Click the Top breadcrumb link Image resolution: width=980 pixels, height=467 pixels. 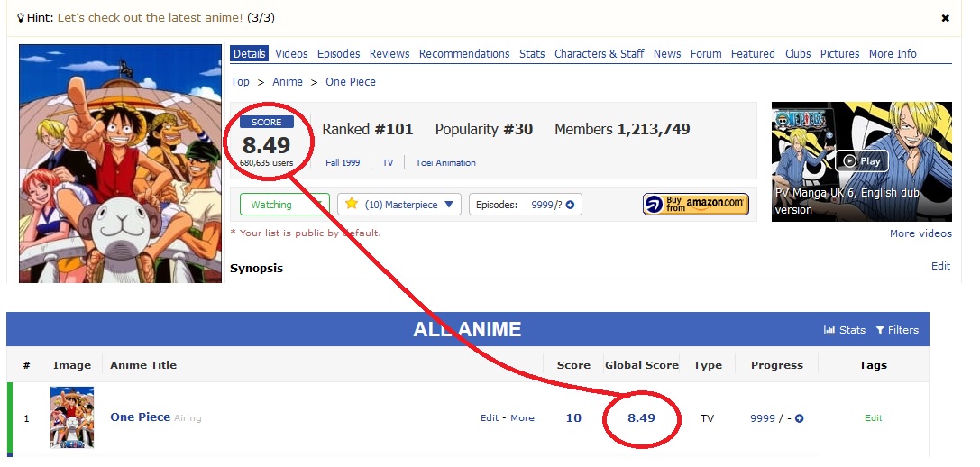pos(240,82)
